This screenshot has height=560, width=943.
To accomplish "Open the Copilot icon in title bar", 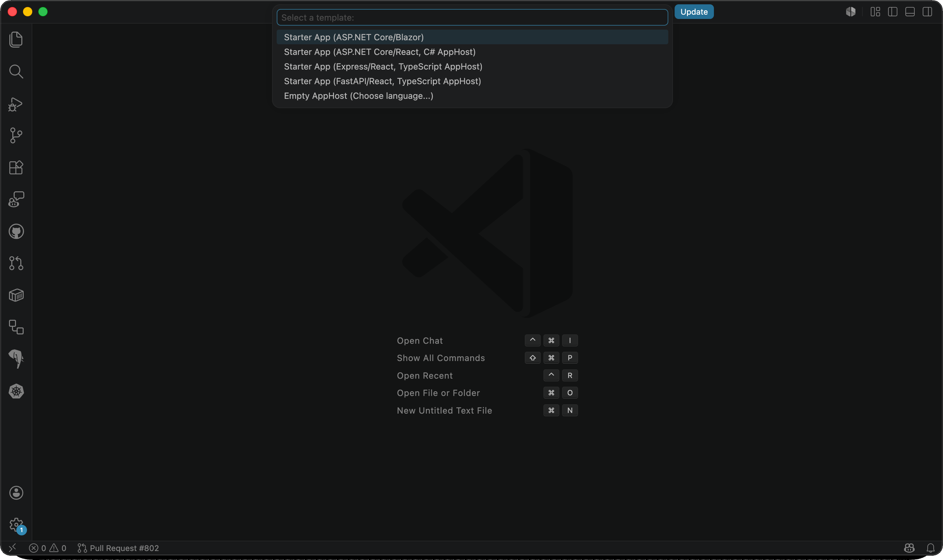I will point(850,12).
